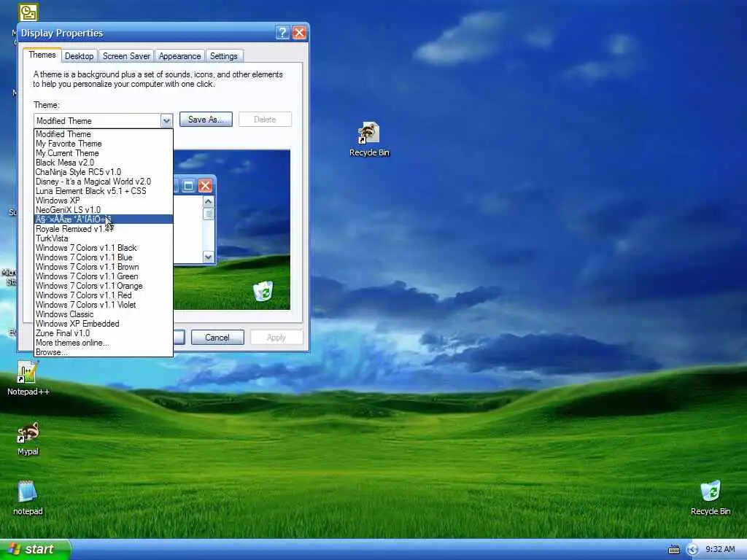Click the Display Properties help question-mark button
The width and height of the screenshot is (747, 560).
tap(282, 32)
